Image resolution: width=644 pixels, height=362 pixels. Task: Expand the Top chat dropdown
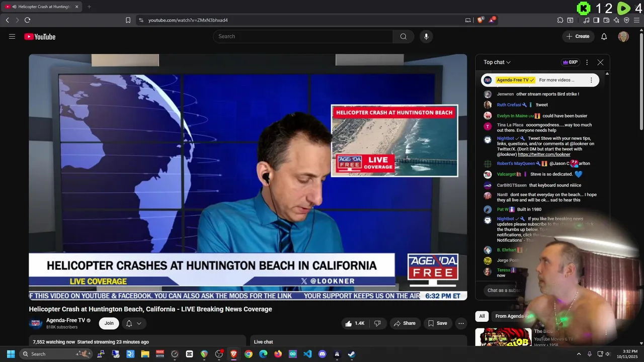pyautogui.click(x=497, y=62)
